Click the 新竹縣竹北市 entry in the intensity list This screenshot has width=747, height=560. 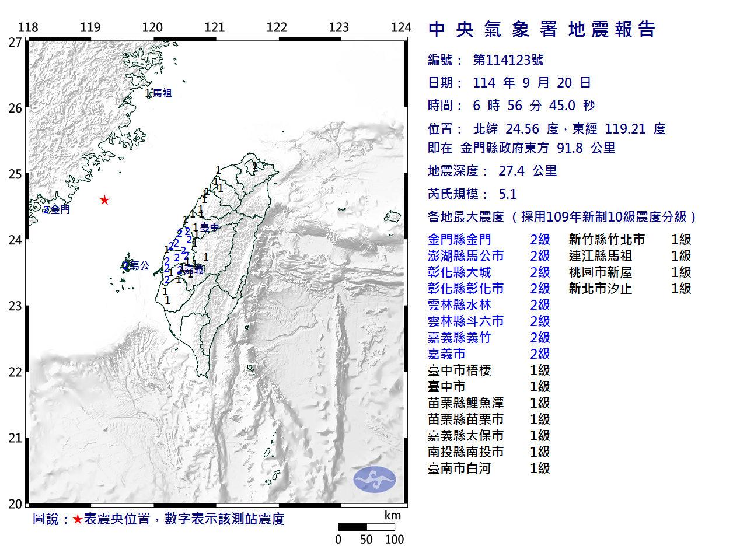[606, 240]
